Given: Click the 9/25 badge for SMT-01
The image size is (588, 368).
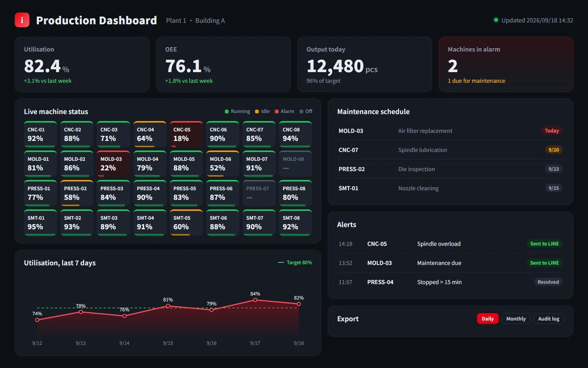Looking at the screenshot, I should pyautogui.click(x=553, y=188).
